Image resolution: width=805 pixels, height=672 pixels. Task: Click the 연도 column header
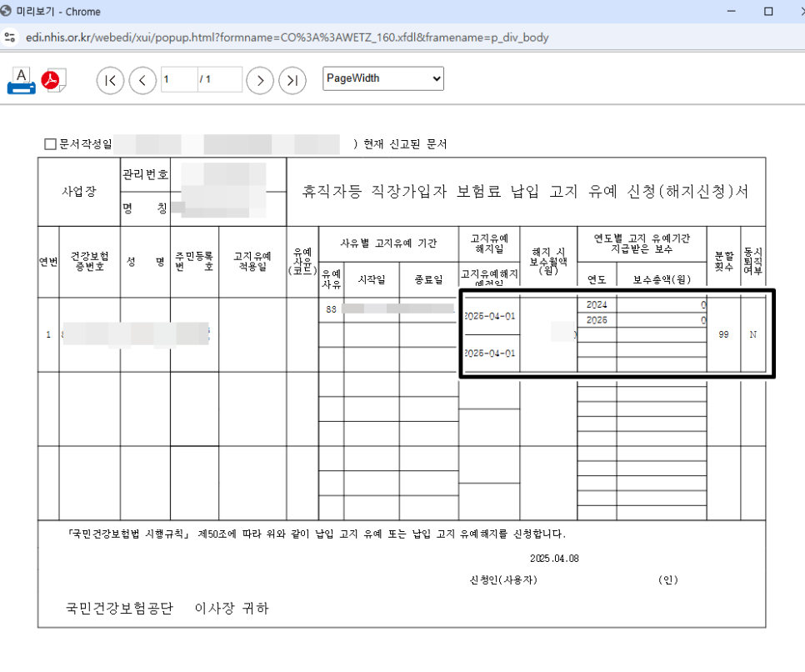coord(597,279)
